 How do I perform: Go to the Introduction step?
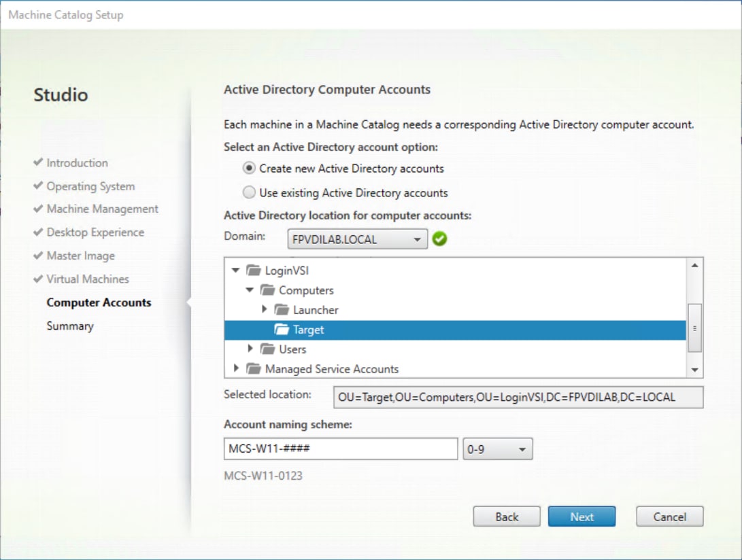pyautogui.click(x=77, y=162)
